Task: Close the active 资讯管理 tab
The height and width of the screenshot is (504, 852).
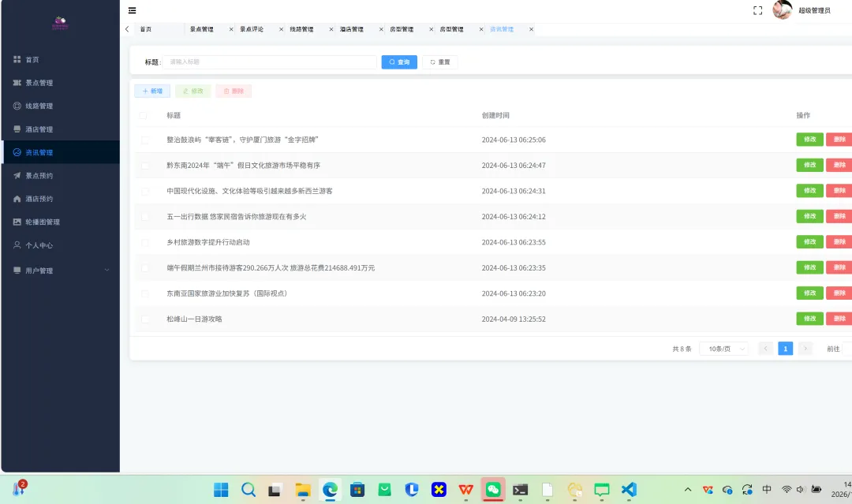Action: pyautogui.click(x=531, y=29)
